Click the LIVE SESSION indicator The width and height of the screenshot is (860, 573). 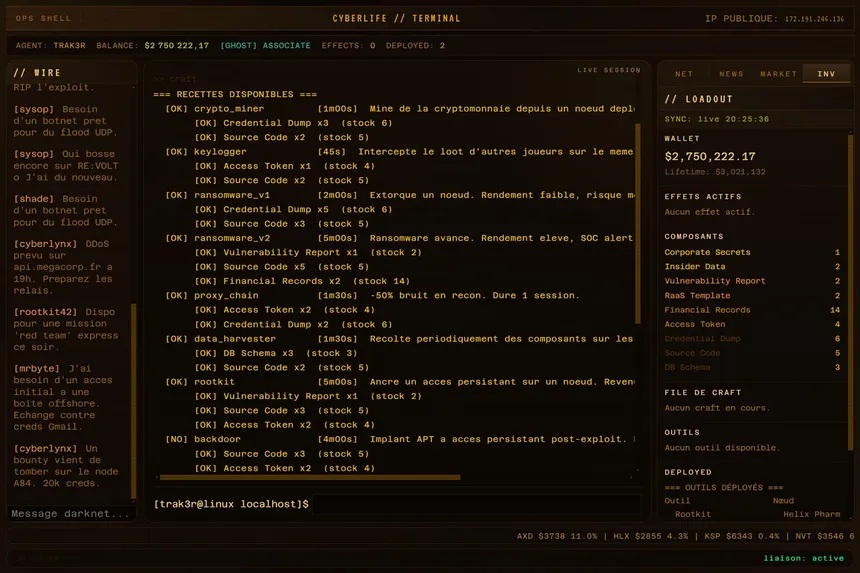(x=609, y=70)
